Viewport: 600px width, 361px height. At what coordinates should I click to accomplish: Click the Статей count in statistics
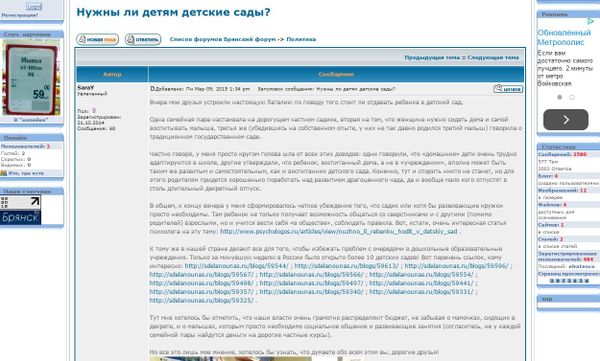coord(562,239)
